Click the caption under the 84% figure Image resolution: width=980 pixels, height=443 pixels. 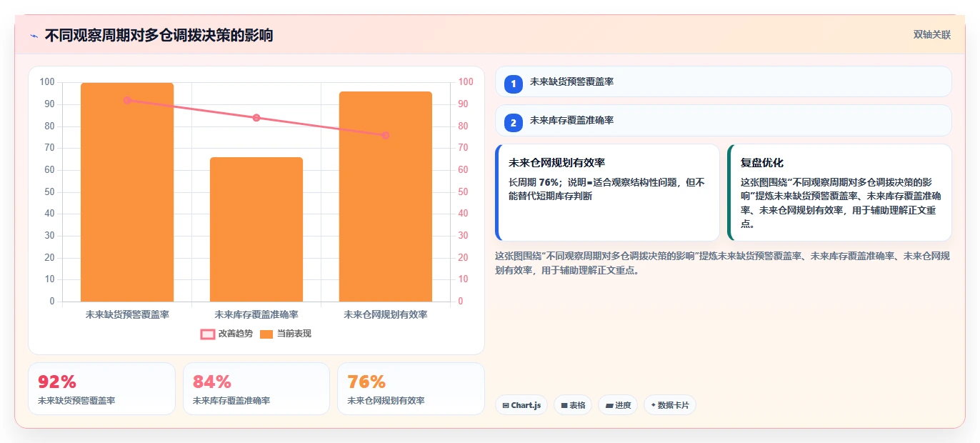(x=231, y=401)
